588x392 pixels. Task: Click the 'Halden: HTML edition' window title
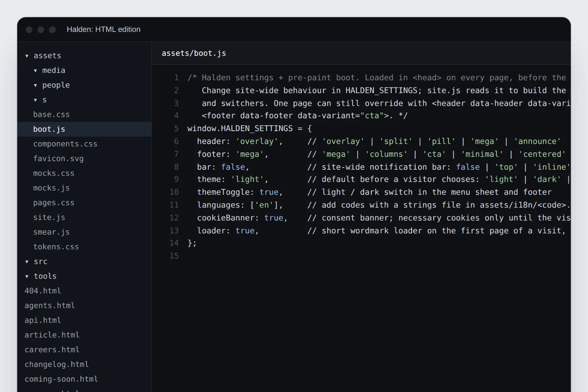[x=104, y=29]
